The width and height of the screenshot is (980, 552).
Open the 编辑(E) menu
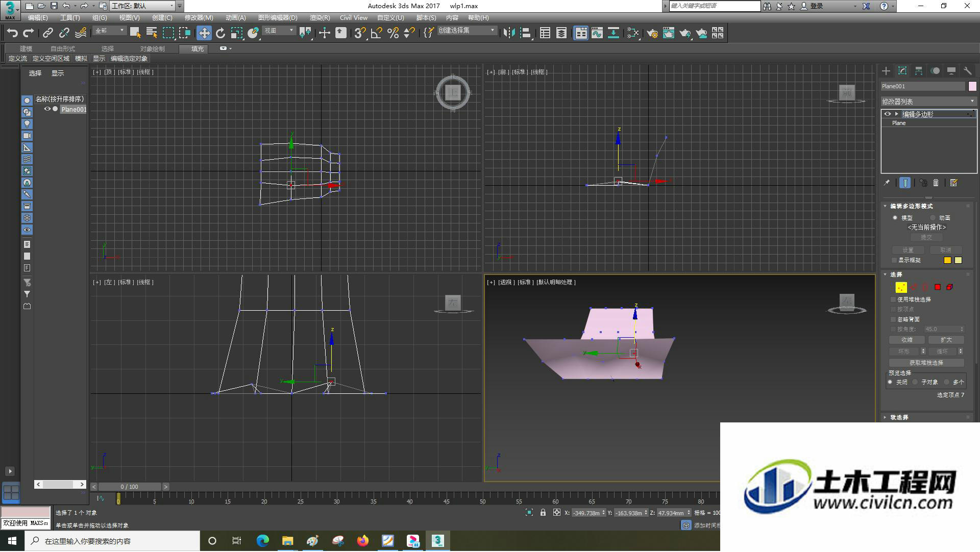[38, 18]
